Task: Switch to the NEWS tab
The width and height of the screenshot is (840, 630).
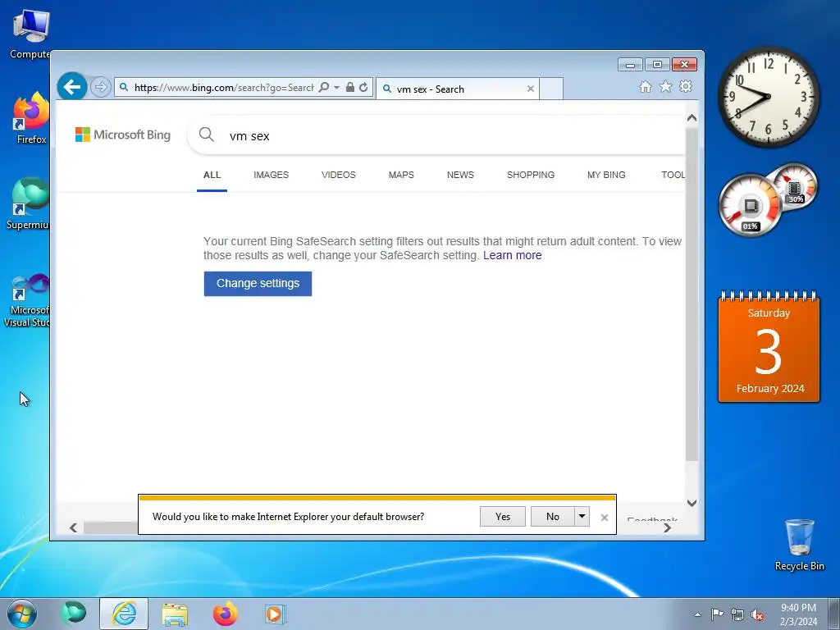Action: (x=460, y=175)
